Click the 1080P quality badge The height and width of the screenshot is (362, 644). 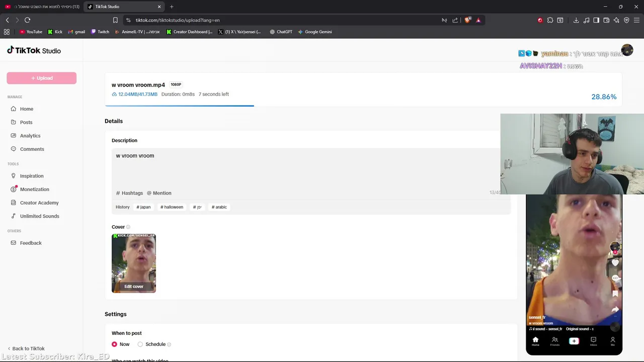(176, 84)
